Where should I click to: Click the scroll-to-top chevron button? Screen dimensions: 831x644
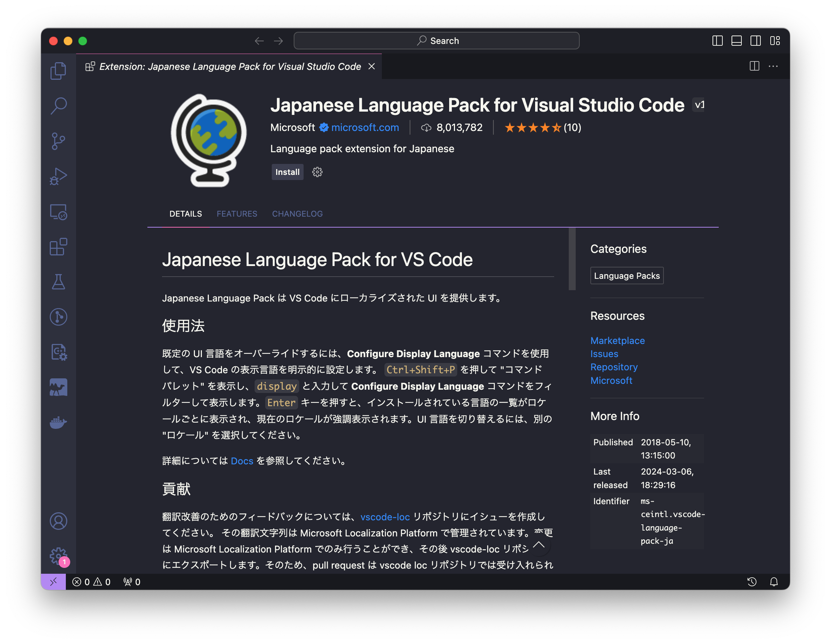click(x=538, y=545)
